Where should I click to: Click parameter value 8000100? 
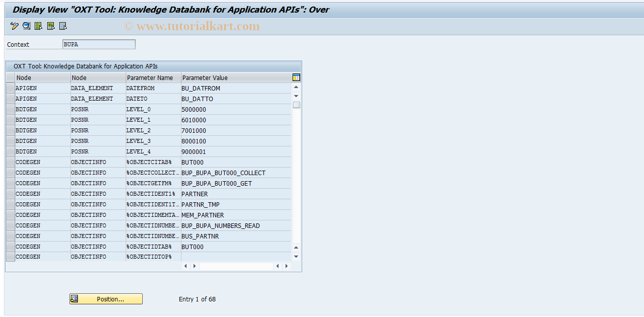coord(236,141)
